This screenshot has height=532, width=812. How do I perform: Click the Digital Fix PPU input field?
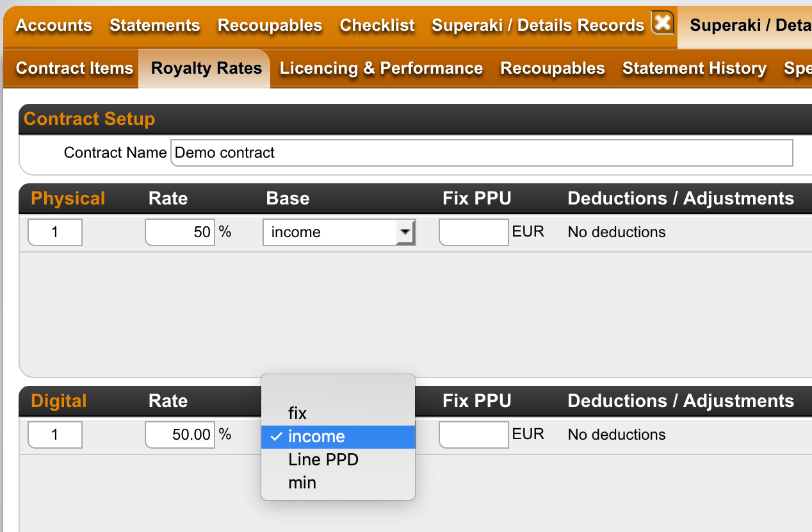pyautogui.click(x=474, y=435)
